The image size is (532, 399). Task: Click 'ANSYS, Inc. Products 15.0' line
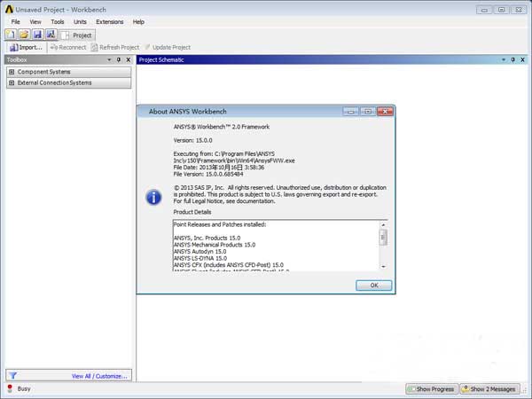tap(207, 238)
